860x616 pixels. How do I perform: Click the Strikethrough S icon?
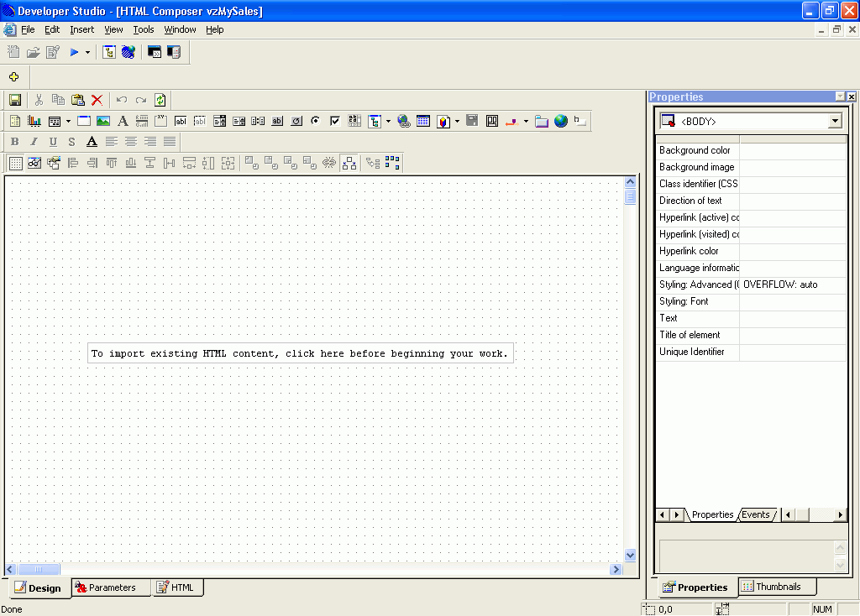click(x=72, y=141)
